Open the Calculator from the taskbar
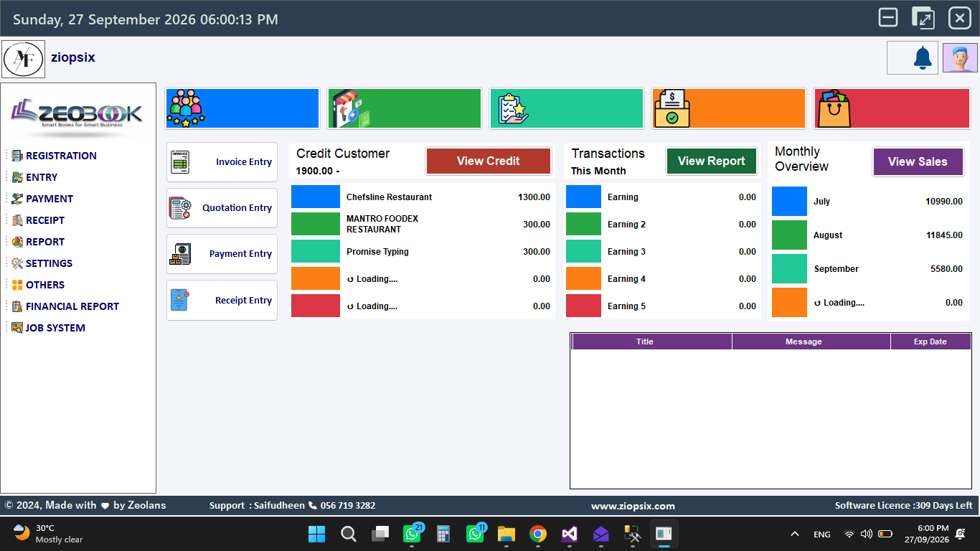The width and height of the screenshot is (980, 551). pyautogui.click(x=443, y=534)
